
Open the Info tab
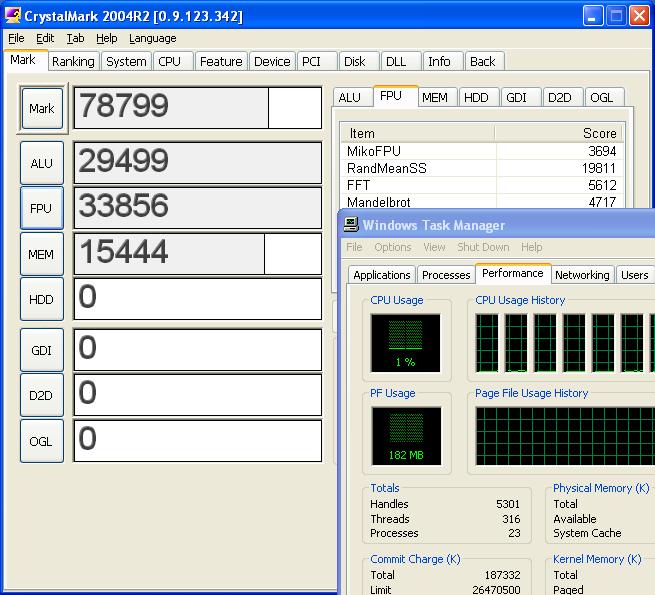(x=443, y=61)
